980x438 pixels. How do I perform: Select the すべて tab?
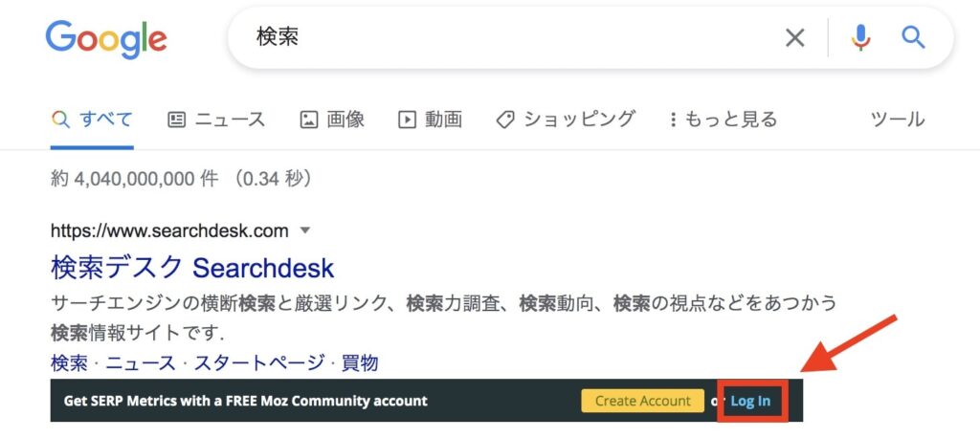coord(92,119)
